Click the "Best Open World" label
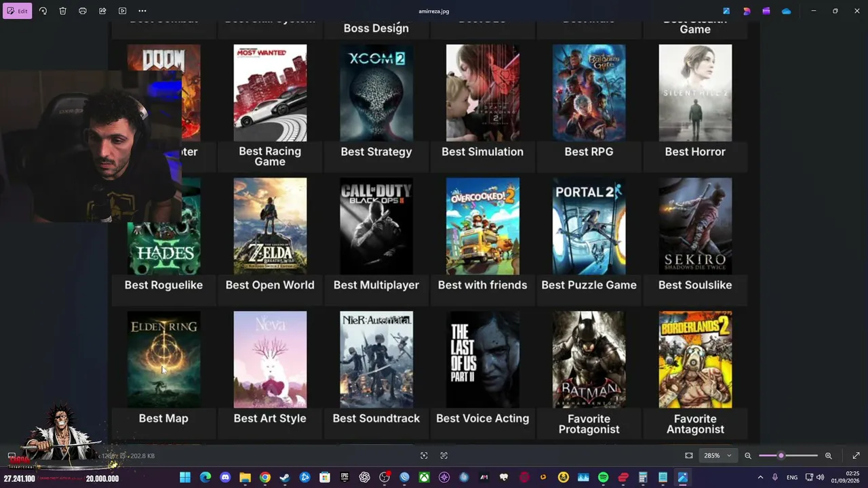868x488 pixels. 270,285
